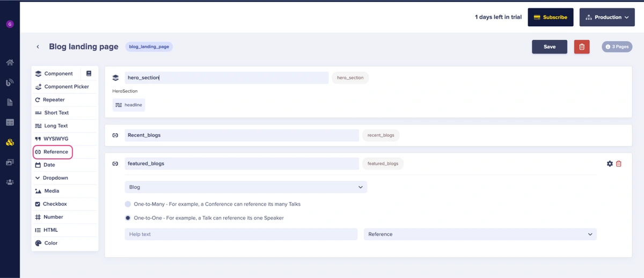
Task: Add a Checkbox field type
Action: click(x=54, y=204)
